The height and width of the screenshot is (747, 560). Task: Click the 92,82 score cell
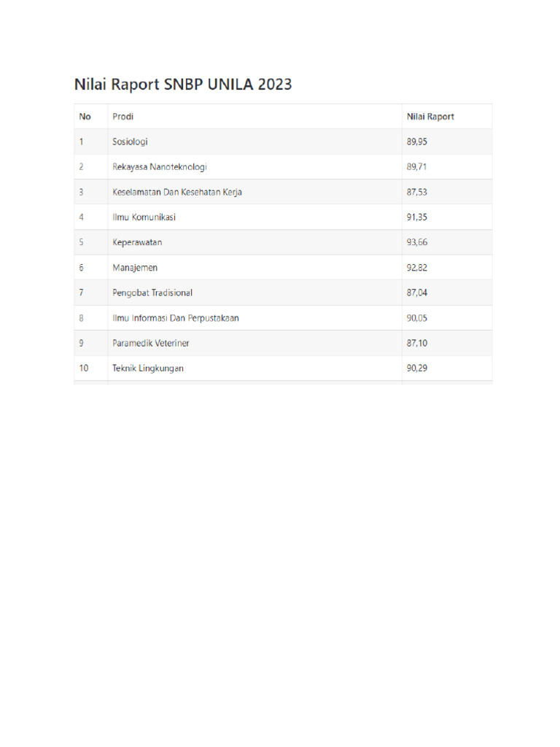tap(417, 268)
